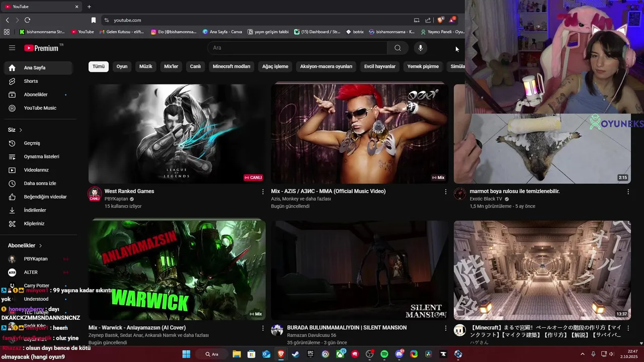
Task: Show hidden system tray icons
Action: [583, 354]
